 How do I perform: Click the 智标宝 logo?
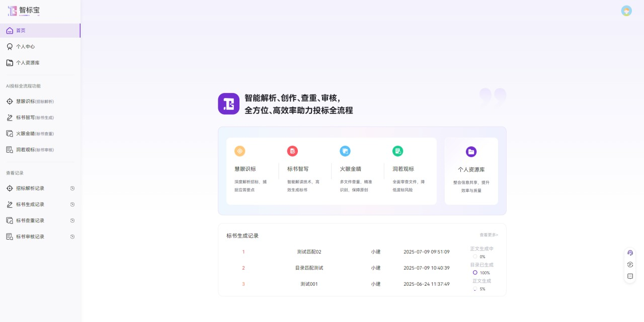24,11
